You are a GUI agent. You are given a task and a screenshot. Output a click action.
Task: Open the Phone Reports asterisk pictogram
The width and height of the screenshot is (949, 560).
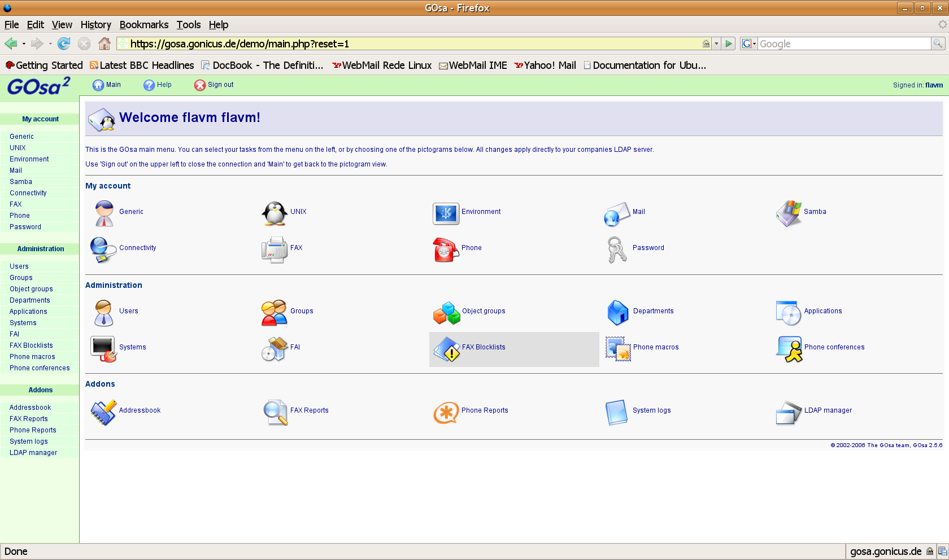point(446,412)
